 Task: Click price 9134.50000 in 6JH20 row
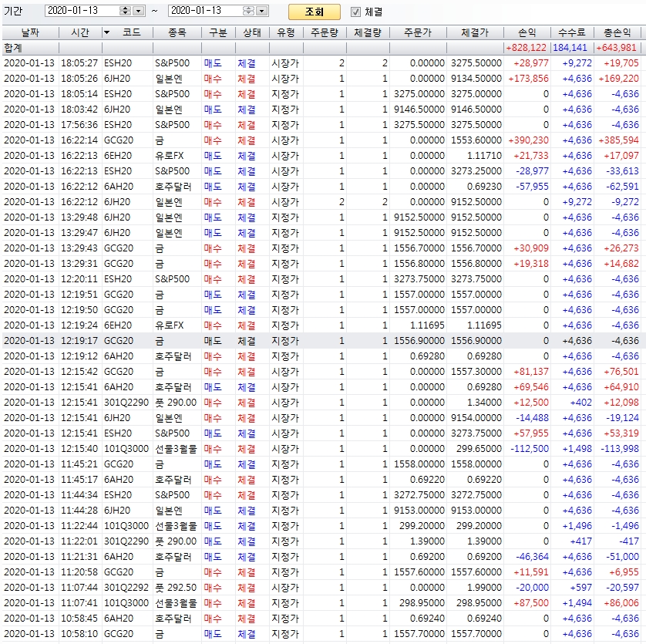[x=476, y=79]
